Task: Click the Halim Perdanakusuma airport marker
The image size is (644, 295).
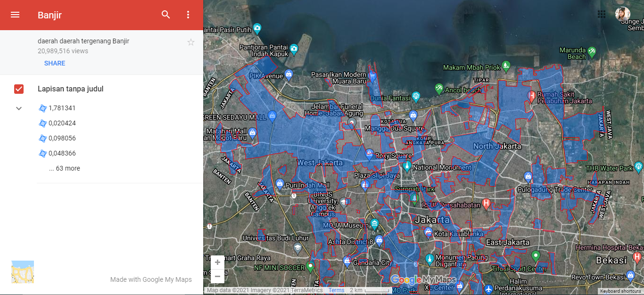Action: [488, 288]
